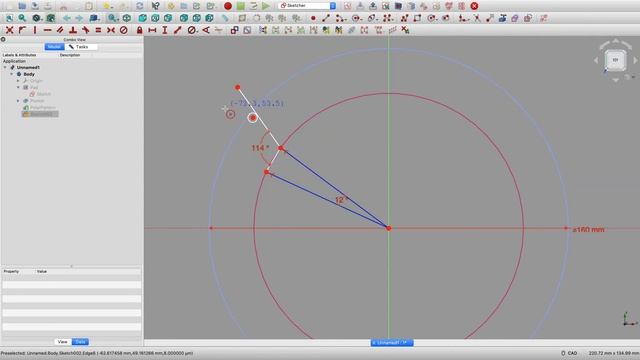Open the Radius/Diameter constraint dropdown arrow
Image resolution: width=640 pixels, height=360 pixels.
click(x=197, y=31)
